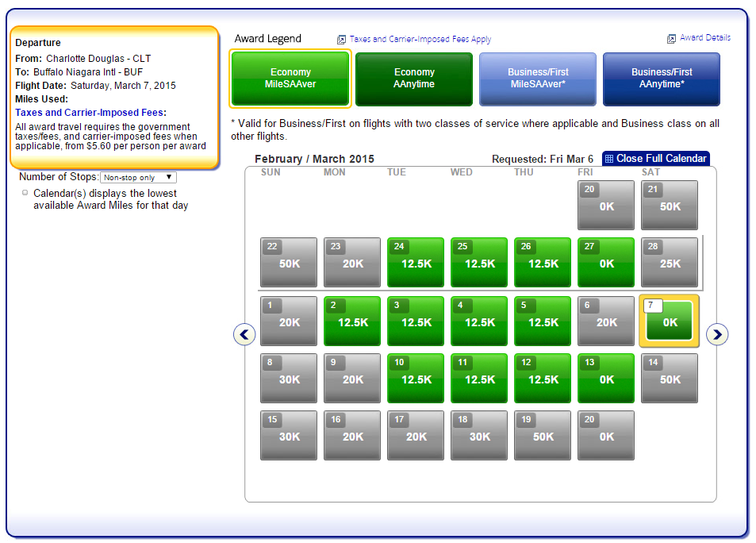Select March 8 with 30K
Image resolution: width=756 pixels, height=543 pixels.
(x=289, y=378)
